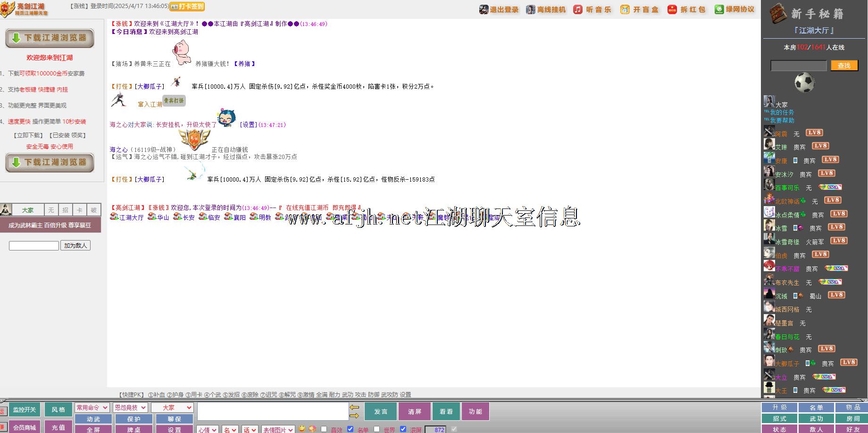The width and height of the screenshot is (868, 433).
Task: Click 艾琳's avatar in user list
Action: [769, 145]
